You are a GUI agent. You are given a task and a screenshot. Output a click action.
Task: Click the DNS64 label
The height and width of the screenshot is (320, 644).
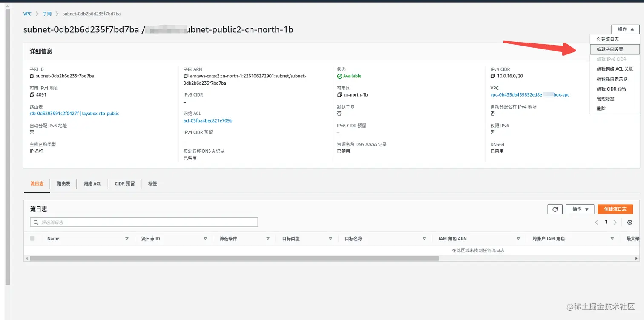coord(497,144)
